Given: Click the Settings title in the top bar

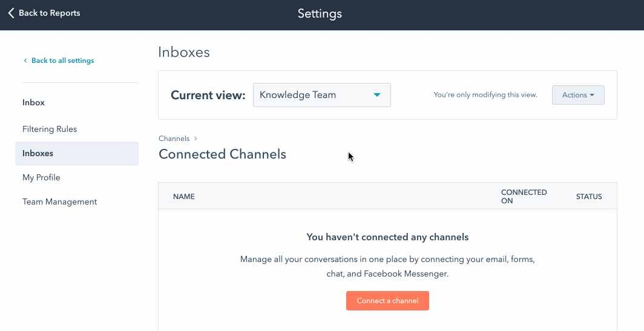Looking at the screenshot, I should point(320,13).
